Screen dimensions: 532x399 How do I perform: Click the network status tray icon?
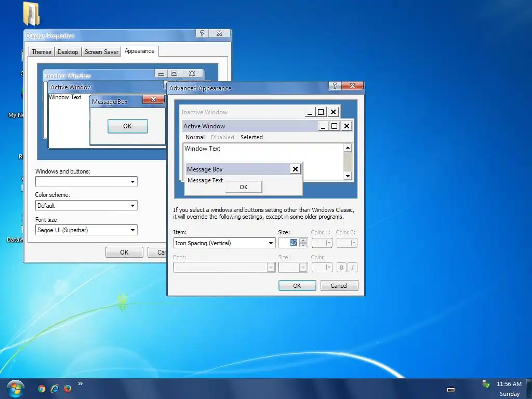click(486, 384)
